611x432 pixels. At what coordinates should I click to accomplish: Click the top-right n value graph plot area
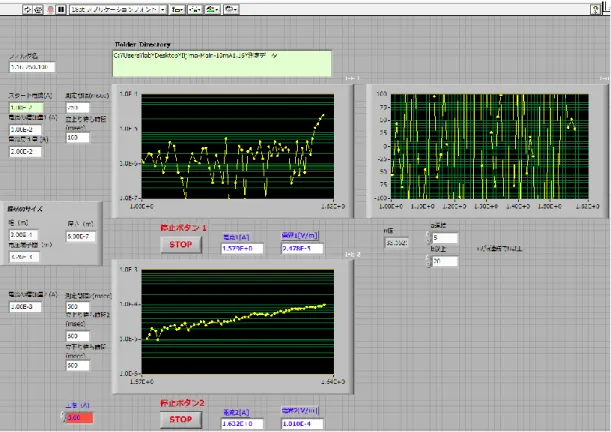(489, 146)
